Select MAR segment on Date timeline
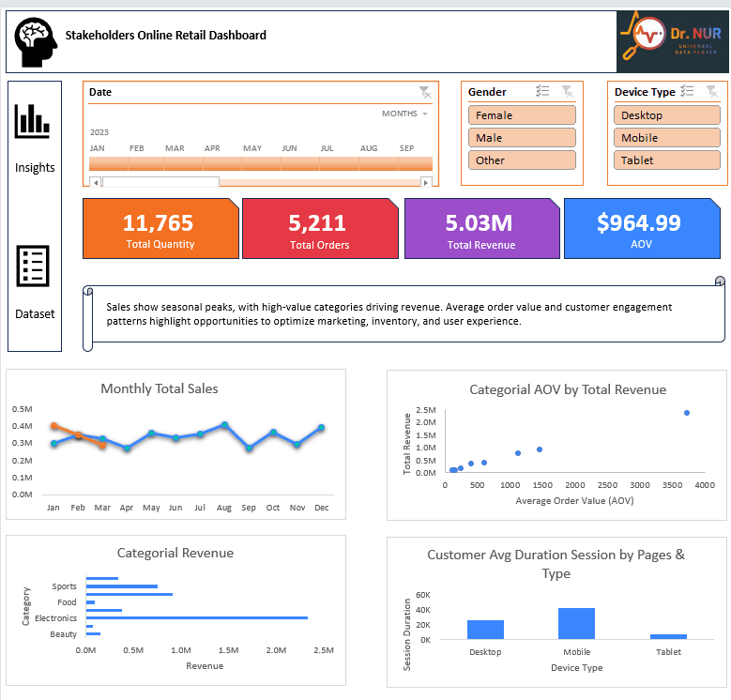The width and height of the screenshot is (731, 700). click(x=183, y=163)
